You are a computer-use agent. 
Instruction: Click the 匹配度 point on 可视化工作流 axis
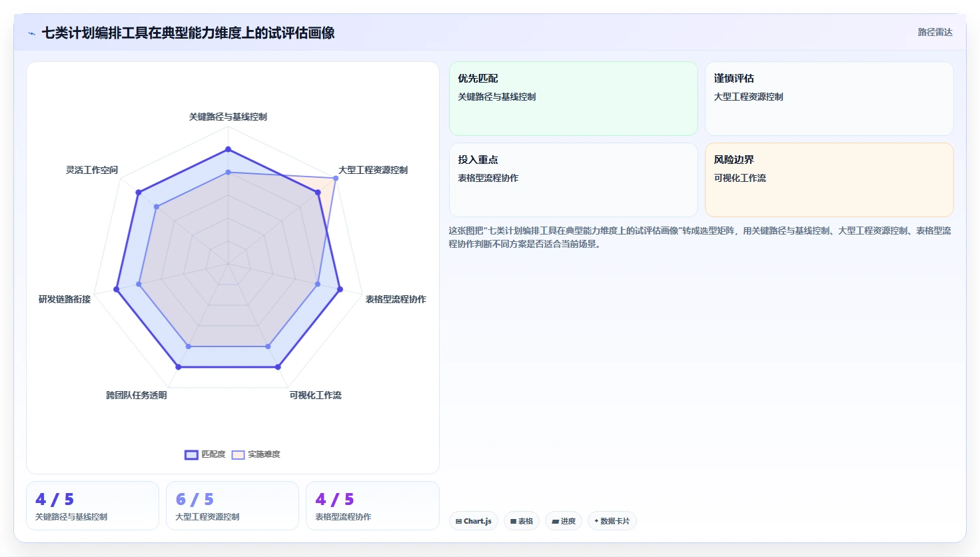(x=278, y=367)
